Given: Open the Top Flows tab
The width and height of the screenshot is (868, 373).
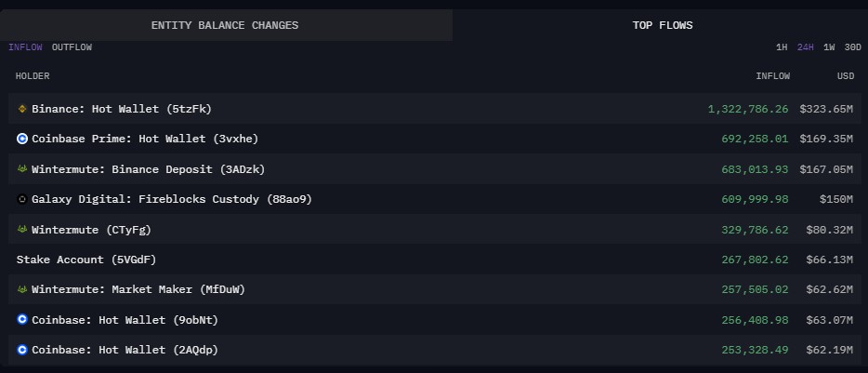Looking at the screenshot, I should click(662, 25).
